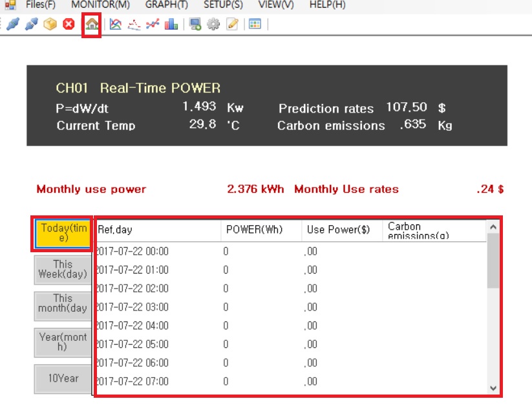Open the SETUP(S) menu
This screenshot has width=532, height=412.
(223, 5)
